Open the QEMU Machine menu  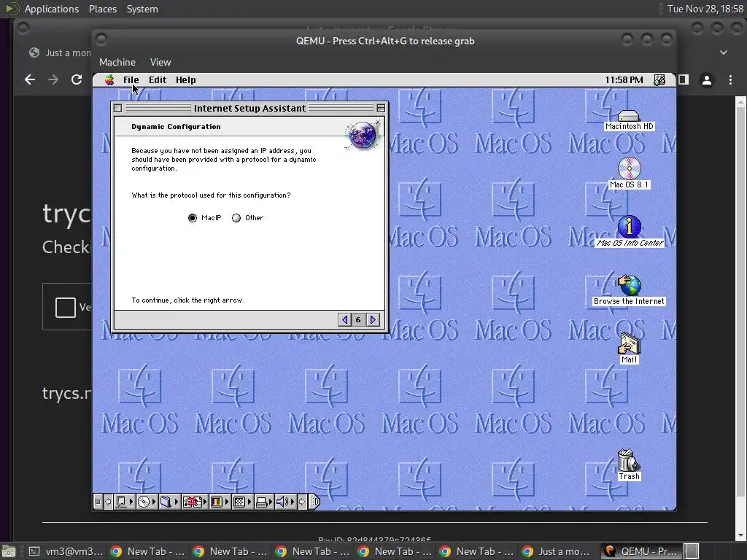pyautogui.click(x=117, y=62)
